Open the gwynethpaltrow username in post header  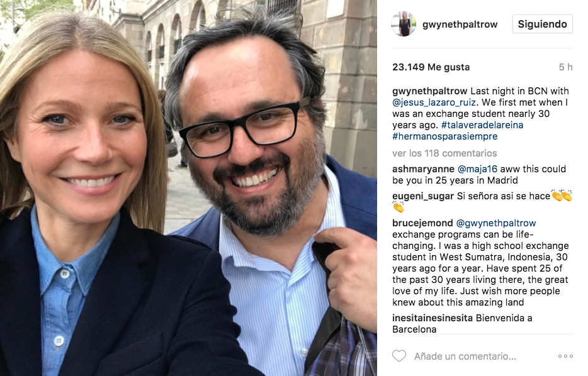coord(460,25)
